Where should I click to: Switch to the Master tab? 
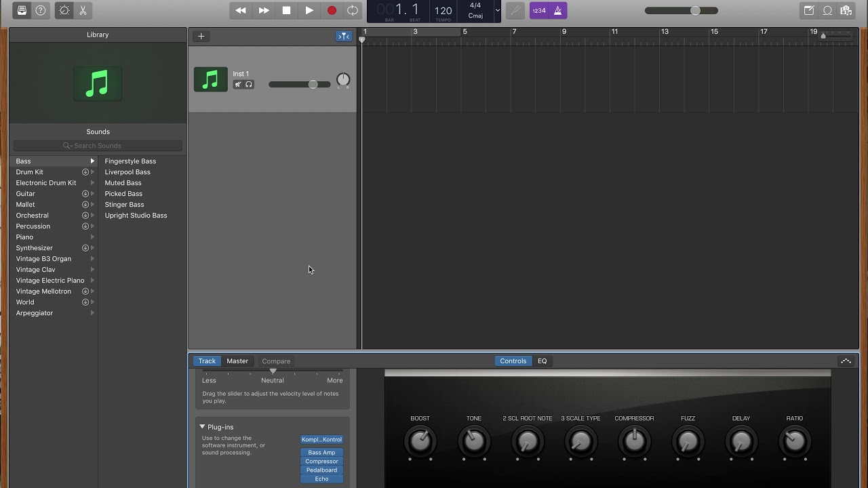click(237, 361)
